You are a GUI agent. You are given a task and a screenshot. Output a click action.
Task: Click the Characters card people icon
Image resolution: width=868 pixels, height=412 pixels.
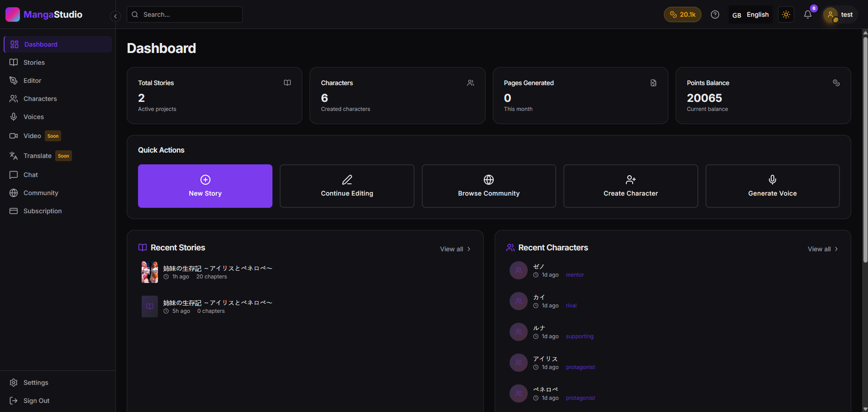click(x=471, y=83)
